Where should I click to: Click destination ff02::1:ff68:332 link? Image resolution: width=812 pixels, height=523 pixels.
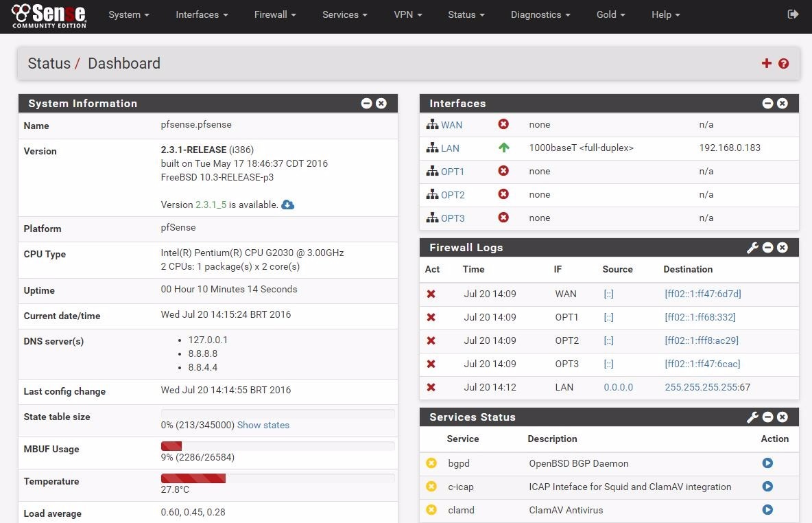[700, 317]
